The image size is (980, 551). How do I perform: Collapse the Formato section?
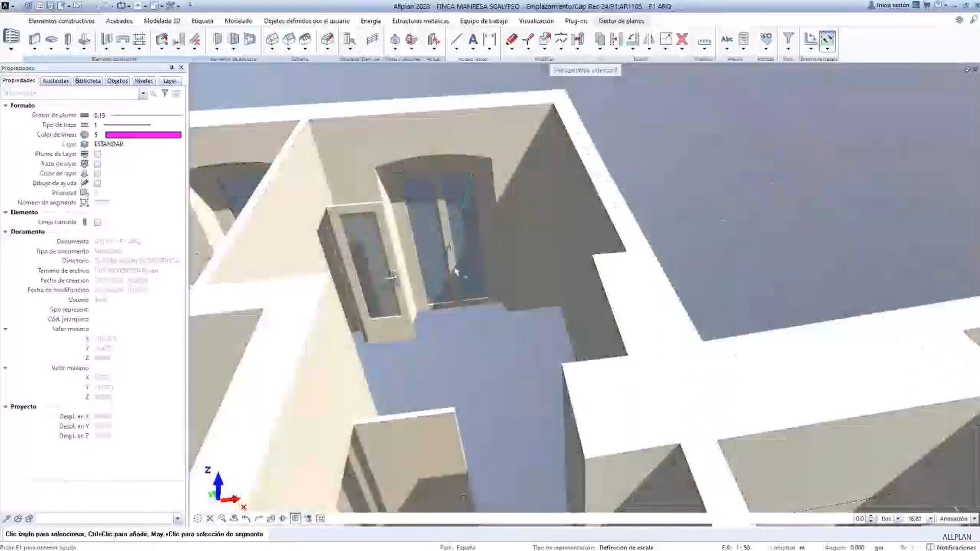coord(5,105)
